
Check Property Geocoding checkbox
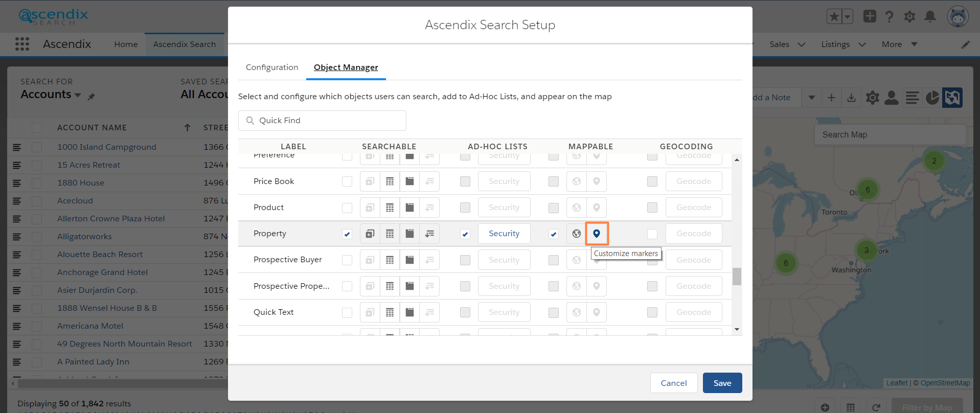(x=652, y=234)
